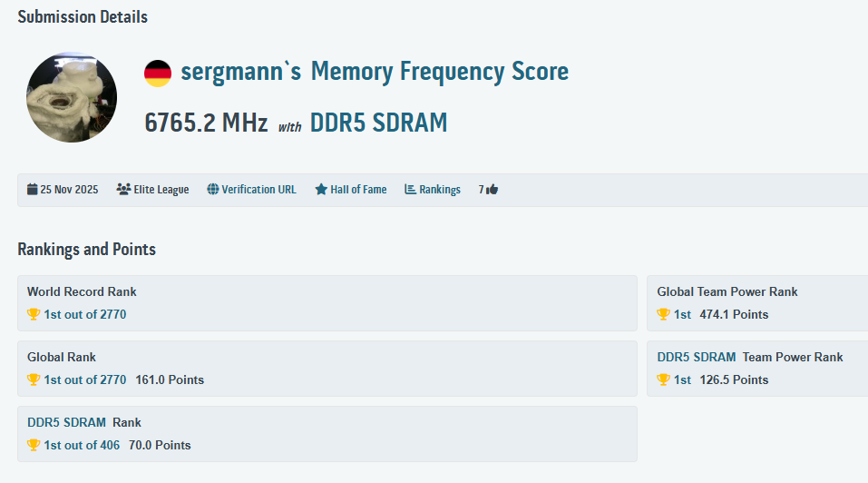
Task: Open the Hall of Fame link
Action: 358,190
